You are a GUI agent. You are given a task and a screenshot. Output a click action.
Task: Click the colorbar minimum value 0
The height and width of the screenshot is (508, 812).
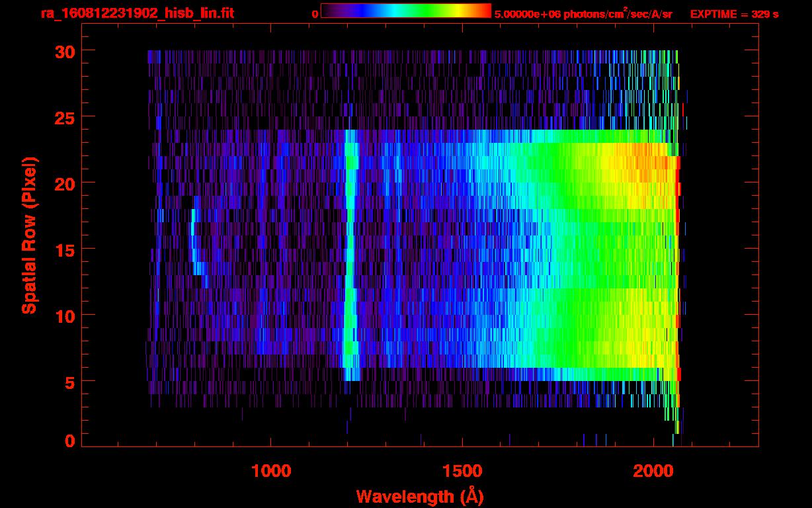coord(315,14)
